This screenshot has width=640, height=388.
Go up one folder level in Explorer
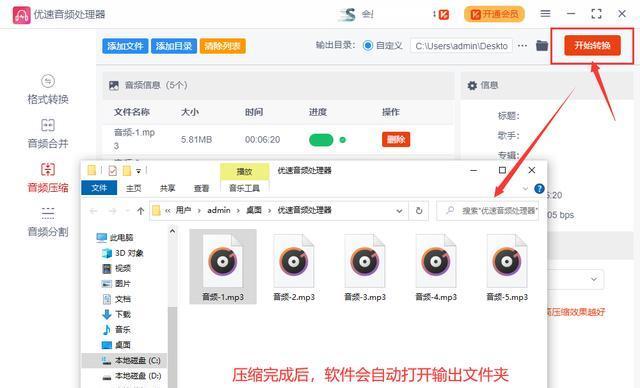point(140,211)
